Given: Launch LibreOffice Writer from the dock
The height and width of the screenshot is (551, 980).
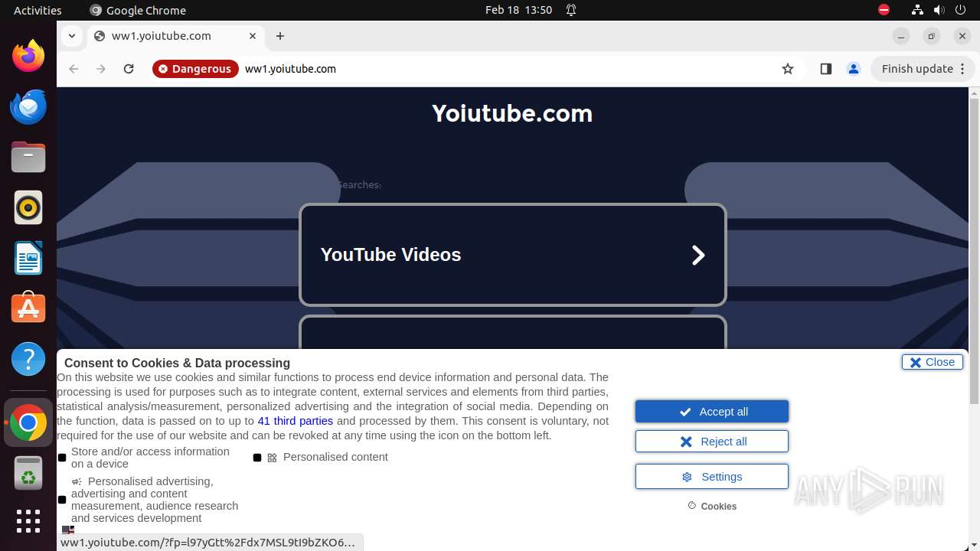Looking at the screenshot, I should [28, 258].
